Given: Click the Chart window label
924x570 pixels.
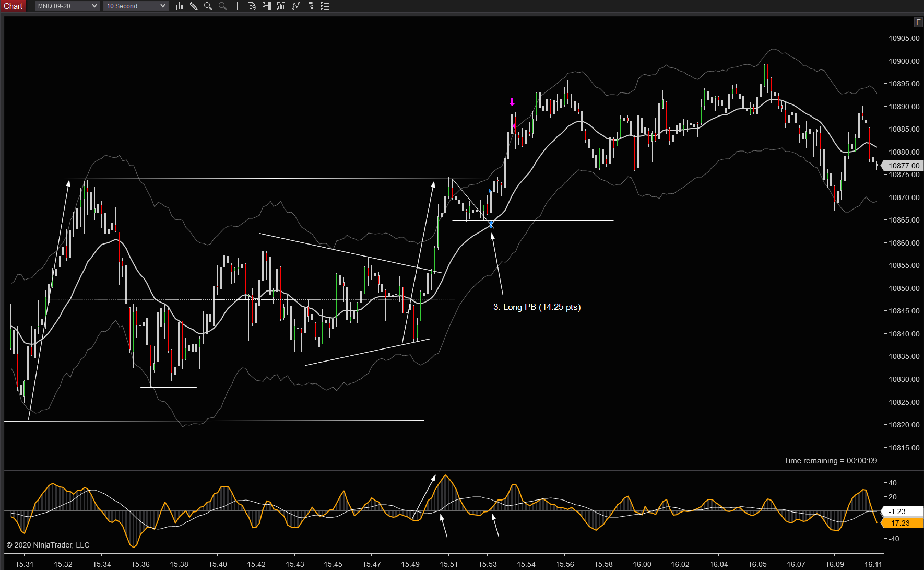Looking at the screenshot, I should coord(13,6).
